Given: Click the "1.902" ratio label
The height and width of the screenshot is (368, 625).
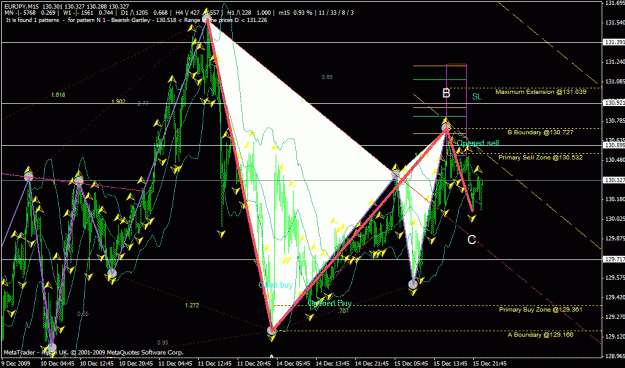Looking at the screenshot, I should (118, 101).
